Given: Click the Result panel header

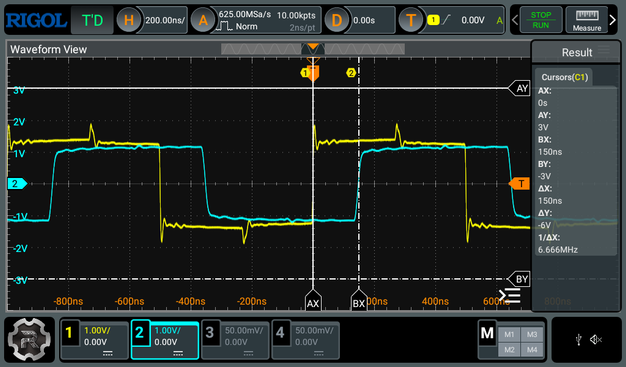Looking at the screenshot, I should pyautogui.click(x=576, y=52).
